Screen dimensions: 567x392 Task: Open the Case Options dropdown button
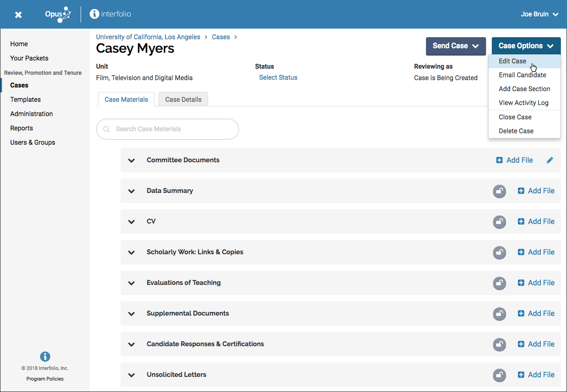(x=526, y=46)
